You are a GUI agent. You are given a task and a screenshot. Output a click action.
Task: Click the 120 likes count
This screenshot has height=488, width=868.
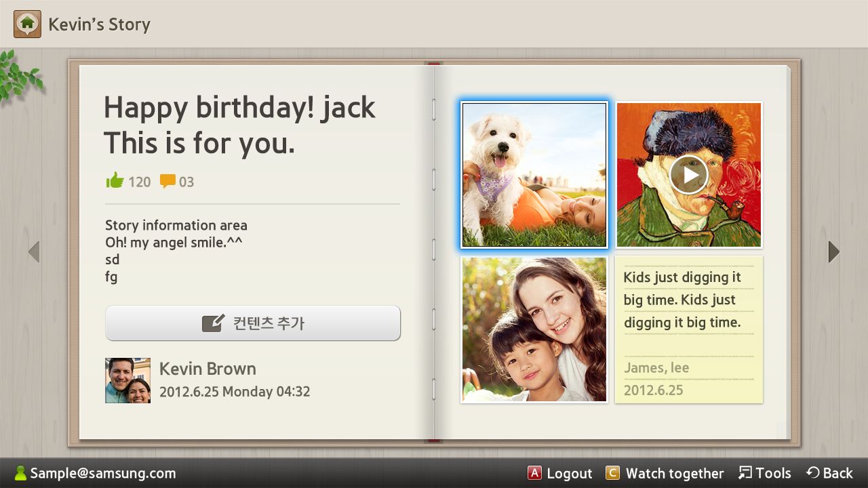click(139, 182)
